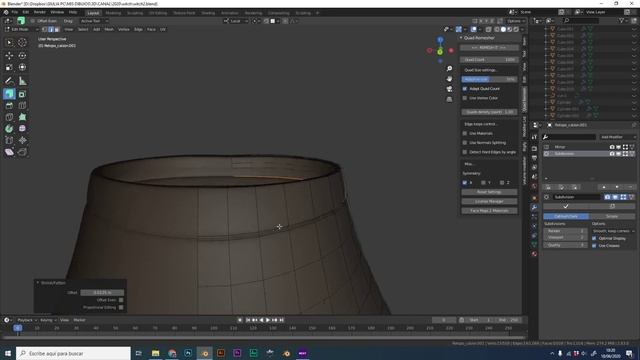640x360 pixels.
Task: Toggle X symmetry checkbox
Action: click(x=464, y=182)
